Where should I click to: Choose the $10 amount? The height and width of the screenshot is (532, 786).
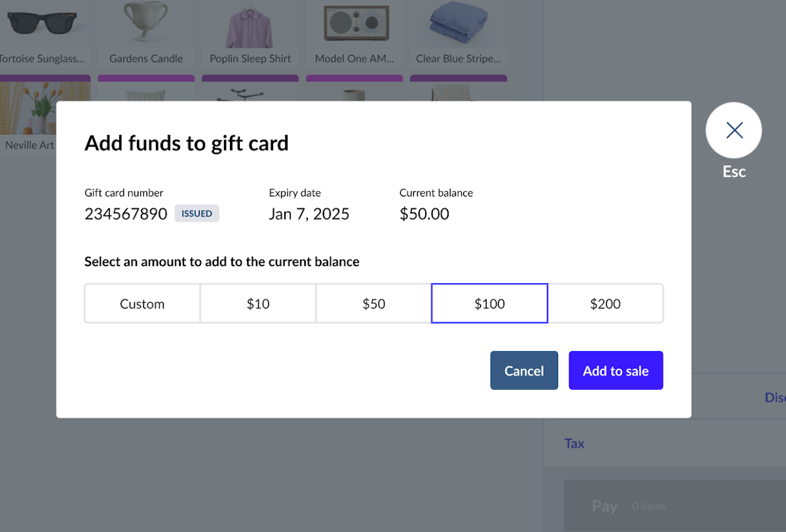coord(258,304)
